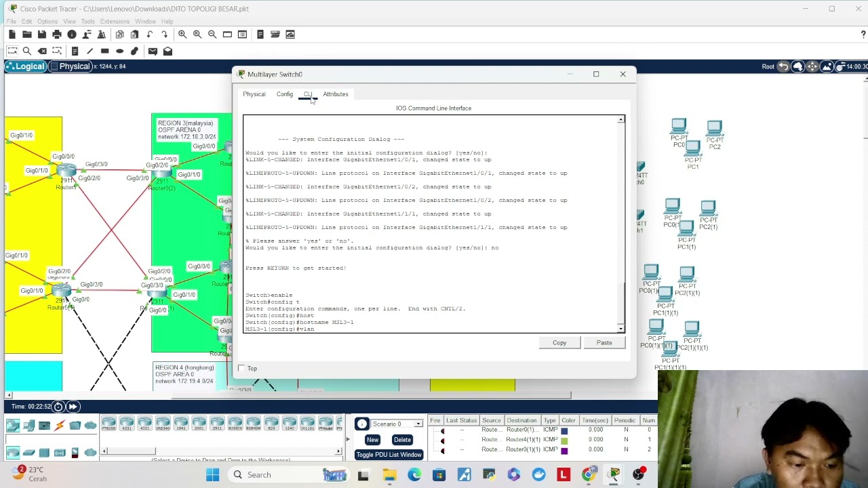The image size is (868, 488).
Task: Click blue color swatch of PDU 0
Action: (564, 430)
